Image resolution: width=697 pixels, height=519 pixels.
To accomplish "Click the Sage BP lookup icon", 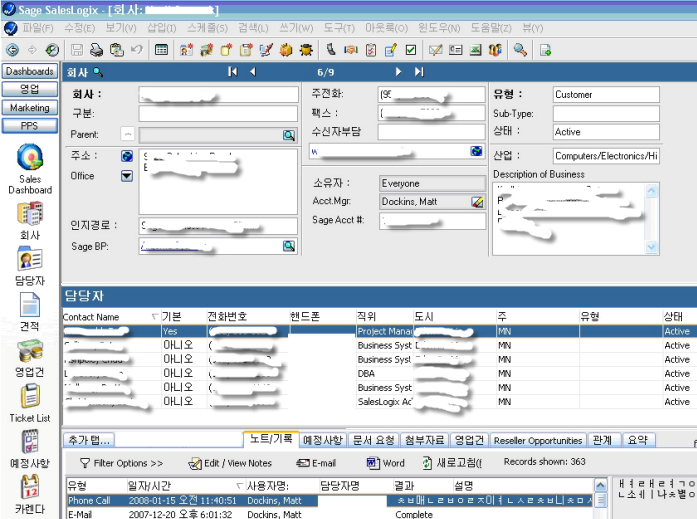I will 289,246.
